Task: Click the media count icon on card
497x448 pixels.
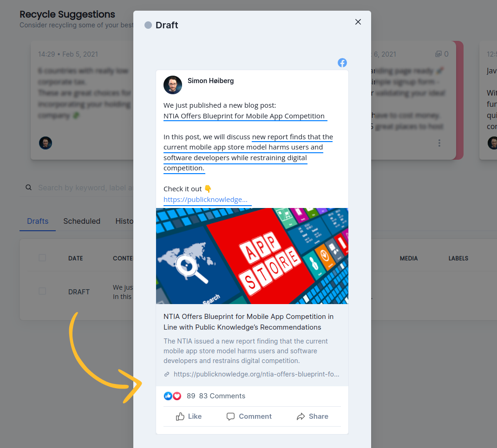Action: (x=438, y=54)
